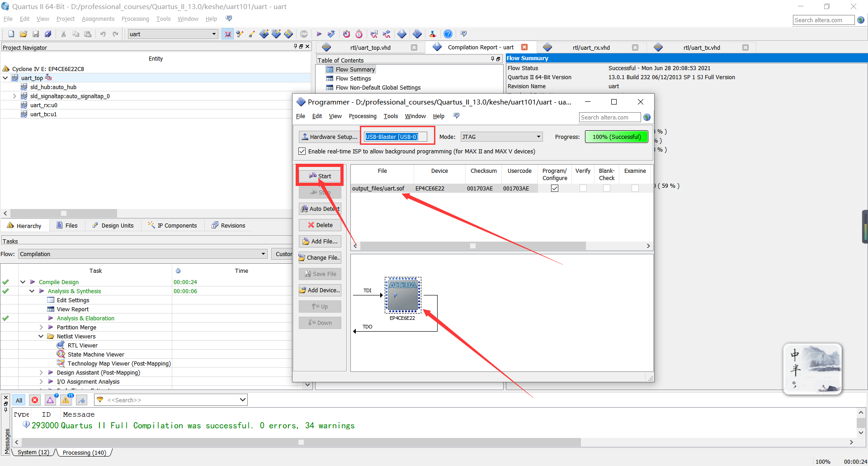Switch to the Design Units tab
The height and width of the screenshot is (466, 868).
pyautogui.click(x=113, y=225)
